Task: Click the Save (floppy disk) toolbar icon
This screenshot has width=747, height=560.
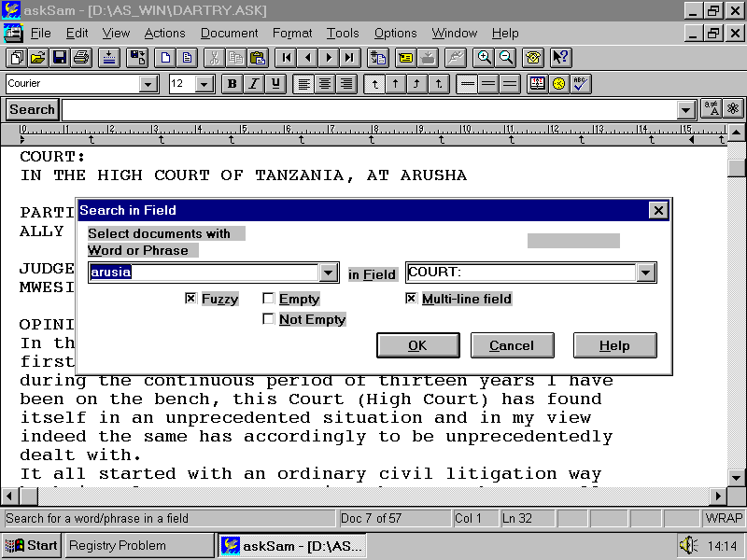Action: [x=59, y=58]
